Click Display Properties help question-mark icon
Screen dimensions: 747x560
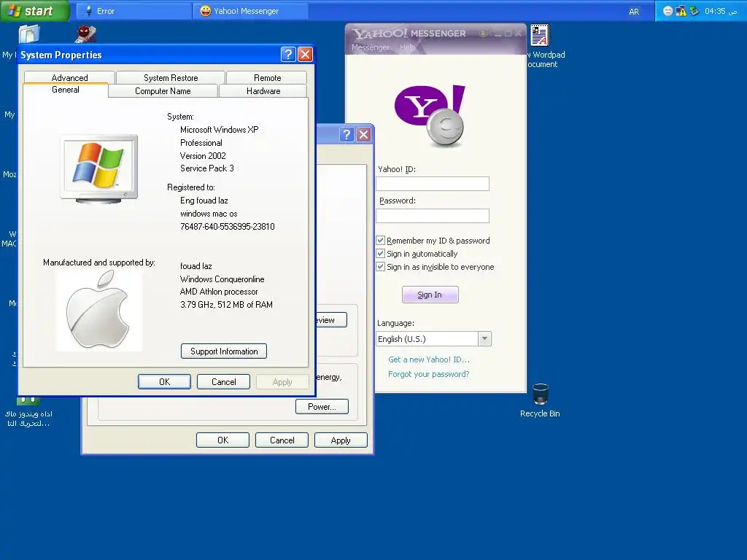pyautogui.click(x=347, y=135)
